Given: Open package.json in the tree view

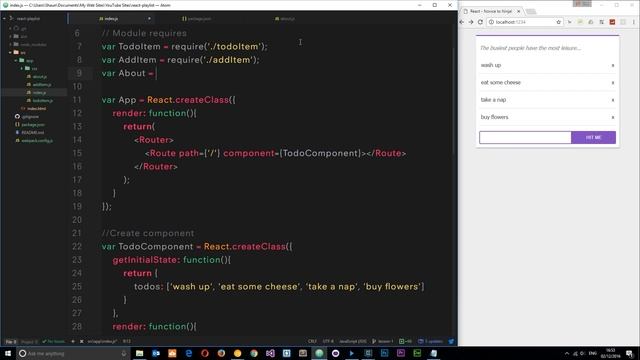Looking at the screenshot, I should (33, 124).
